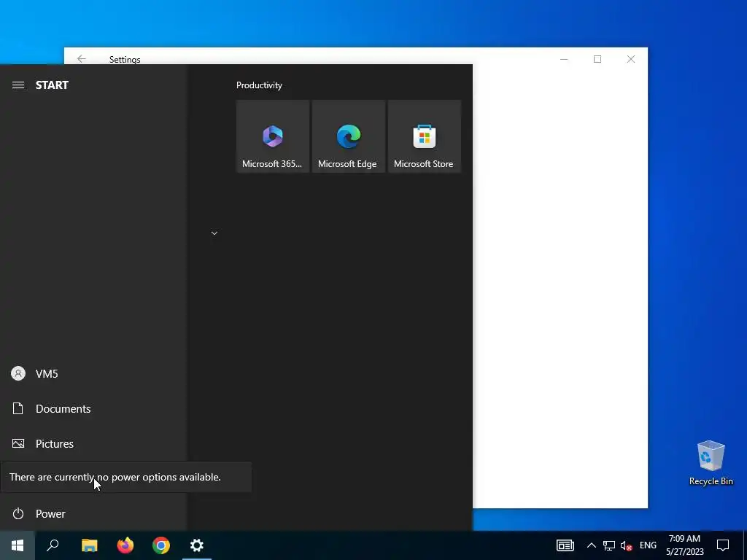
Task: Open Documents from Start menu
Action: tap(93, 408)
